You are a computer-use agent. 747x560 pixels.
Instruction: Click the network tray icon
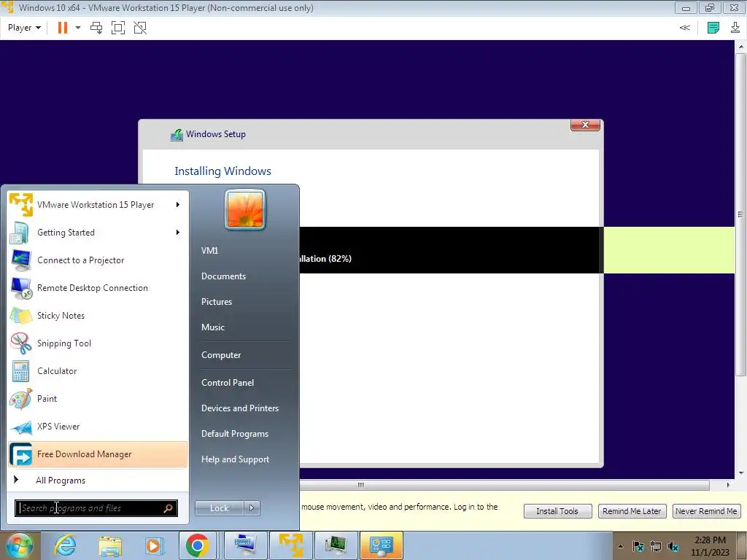pyautogui.click(x=656, y=547)
